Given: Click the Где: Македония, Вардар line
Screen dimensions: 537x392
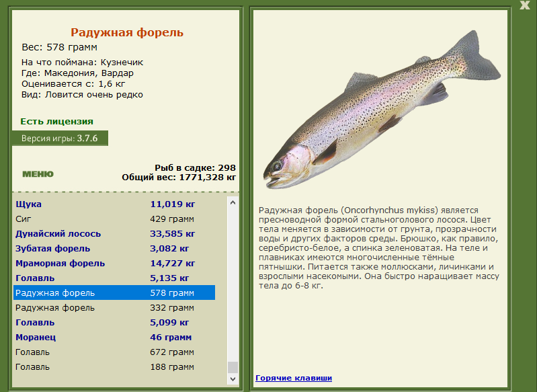Looking at the screenshot, I should coord(78,73).
